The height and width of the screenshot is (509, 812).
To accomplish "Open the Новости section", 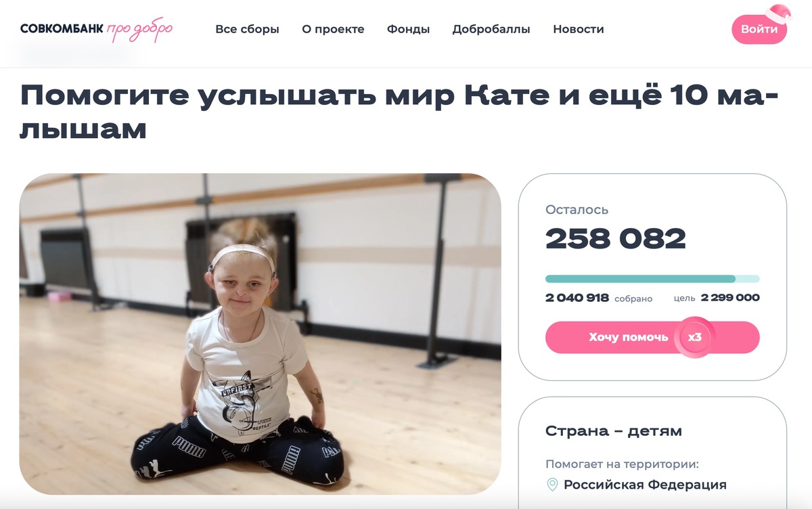I will coord(579,29).
